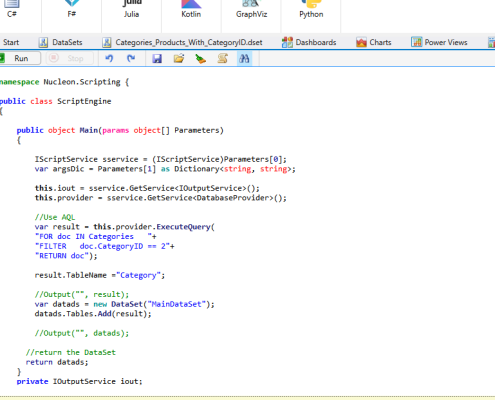495x400 pixels.
Task: Click the 'IScriptService sservice' declaration line
Action: 161,159
